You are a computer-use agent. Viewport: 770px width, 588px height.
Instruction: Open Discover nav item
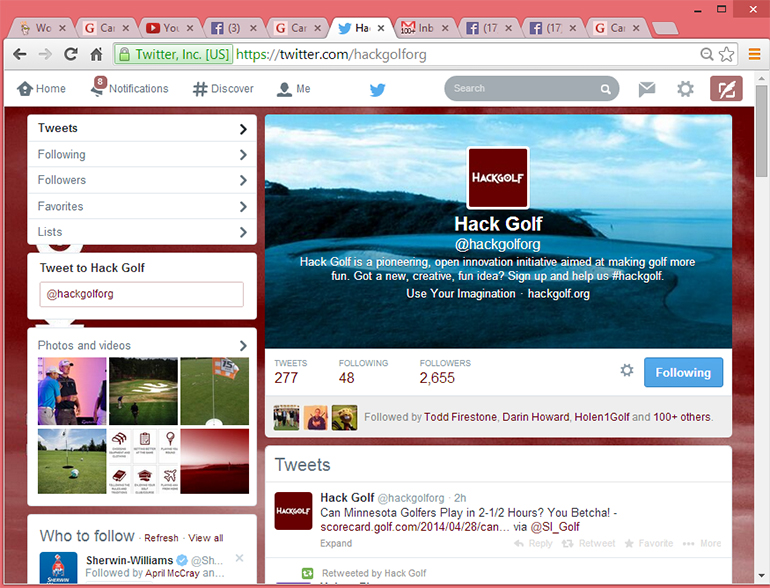pyautogui.click(x=223, y=89)
